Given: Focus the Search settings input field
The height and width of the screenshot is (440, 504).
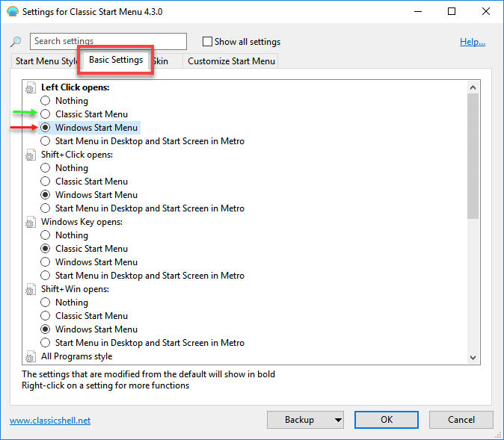Looking at the screenshot, I should point(108,41).
